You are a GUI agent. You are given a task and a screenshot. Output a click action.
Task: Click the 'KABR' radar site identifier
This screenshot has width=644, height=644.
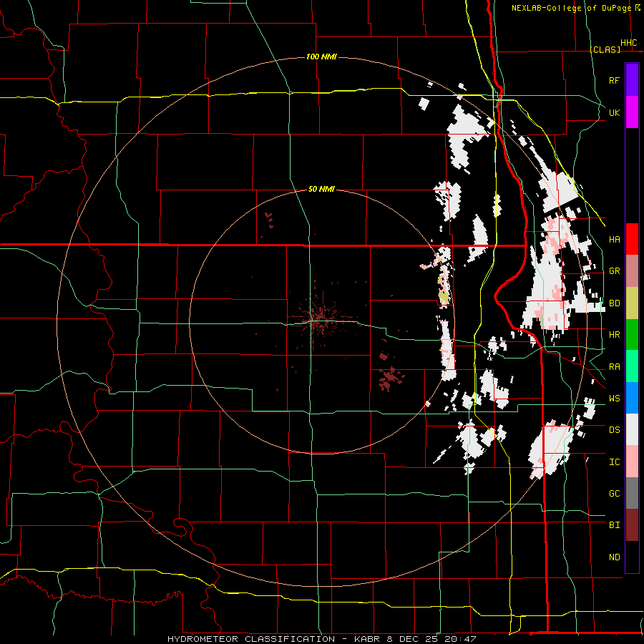point(368,639)
